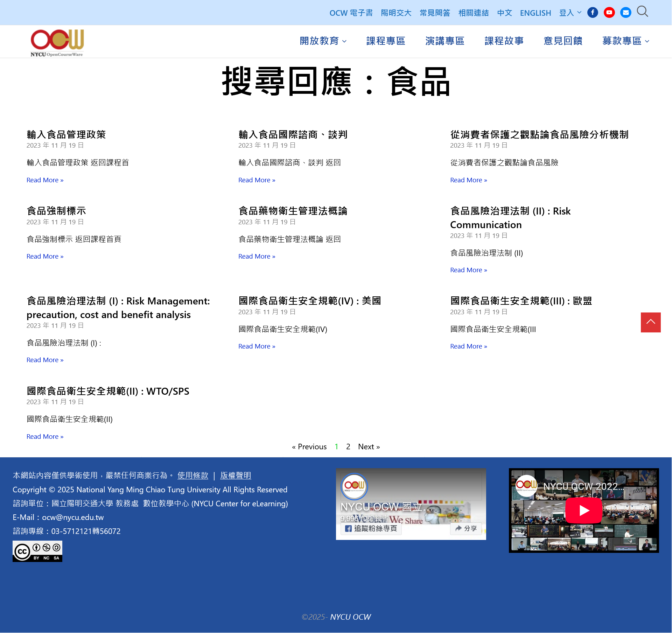Open the 演講專區 menu item
The height and width of the screenshot is (633, 672).
coord(444,41)
